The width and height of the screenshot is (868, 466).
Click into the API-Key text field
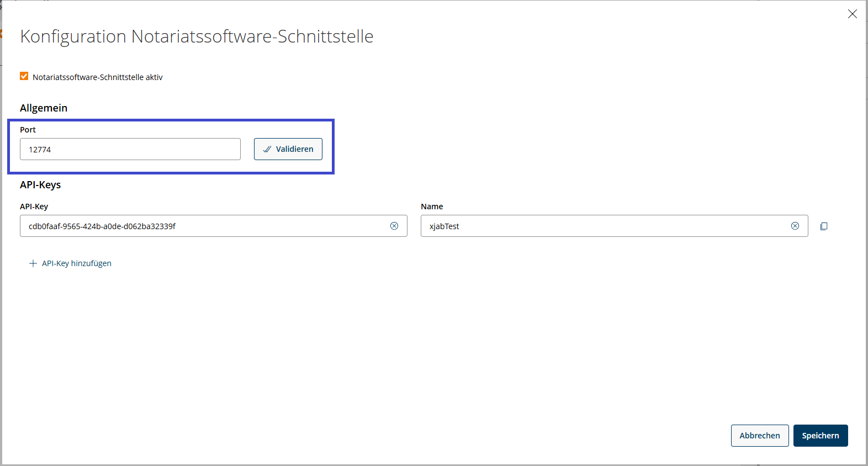click(204, 226)
